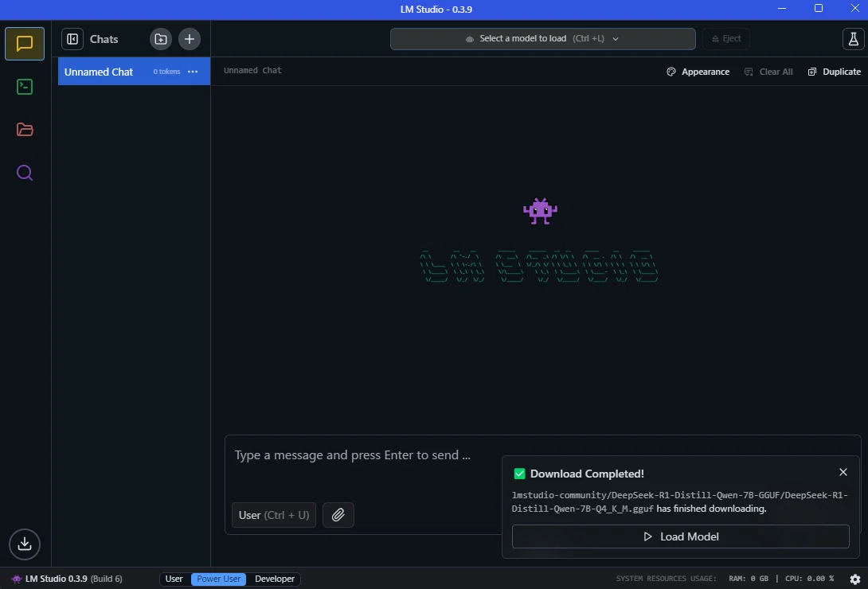
Task: Duplicate the current chat
Action: point(835,72)
